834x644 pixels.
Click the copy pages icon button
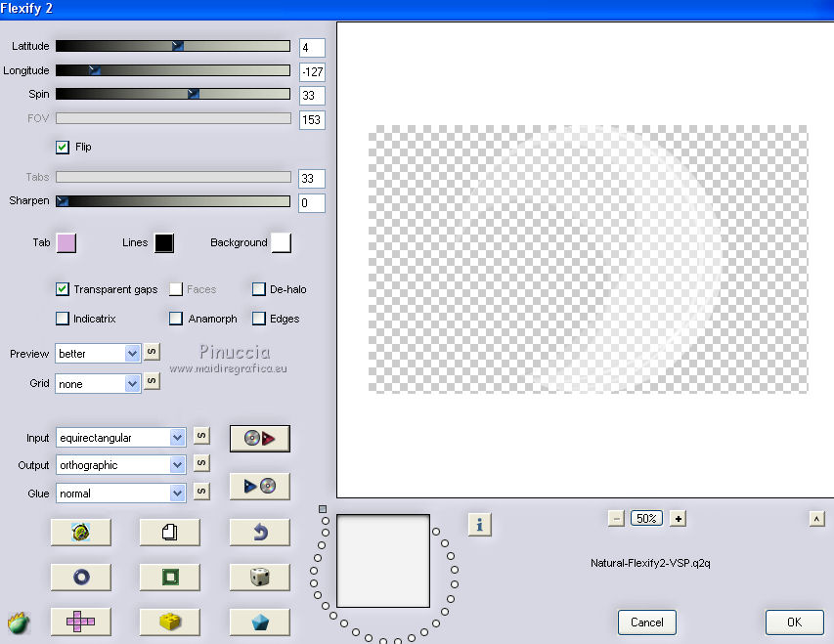170,532
